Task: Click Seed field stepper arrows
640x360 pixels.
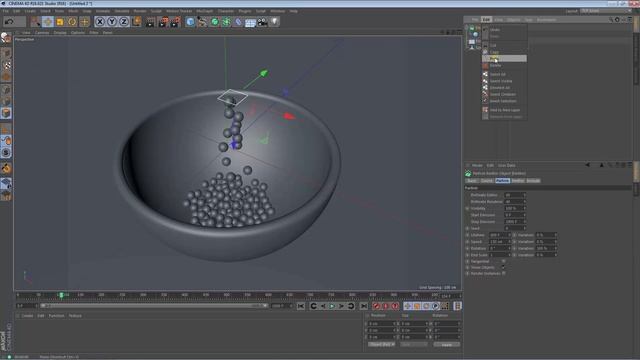Action: point(524,228)
